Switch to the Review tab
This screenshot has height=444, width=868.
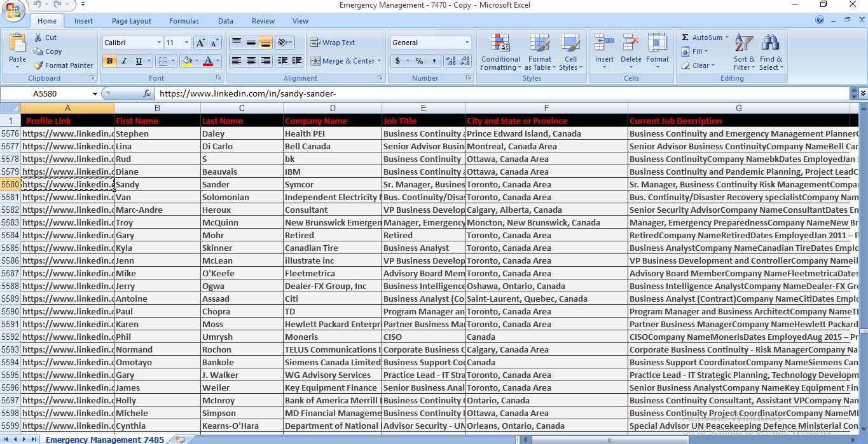pos(263,21)
